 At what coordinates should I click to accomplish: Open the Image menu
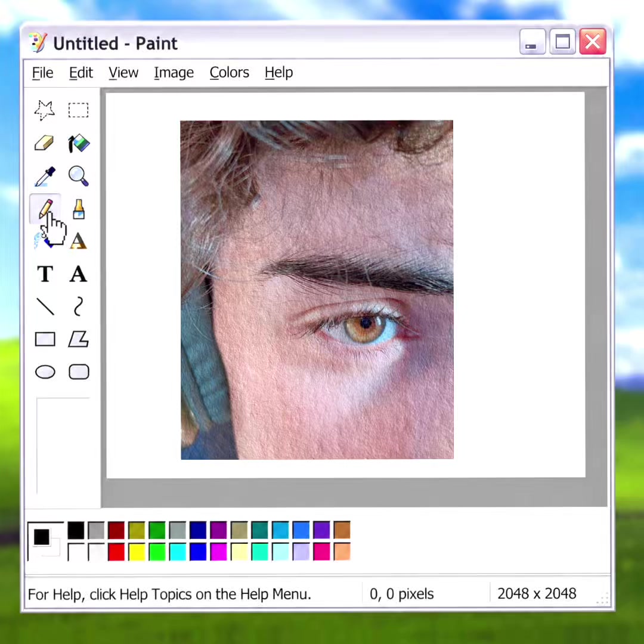tap(174, 73)
